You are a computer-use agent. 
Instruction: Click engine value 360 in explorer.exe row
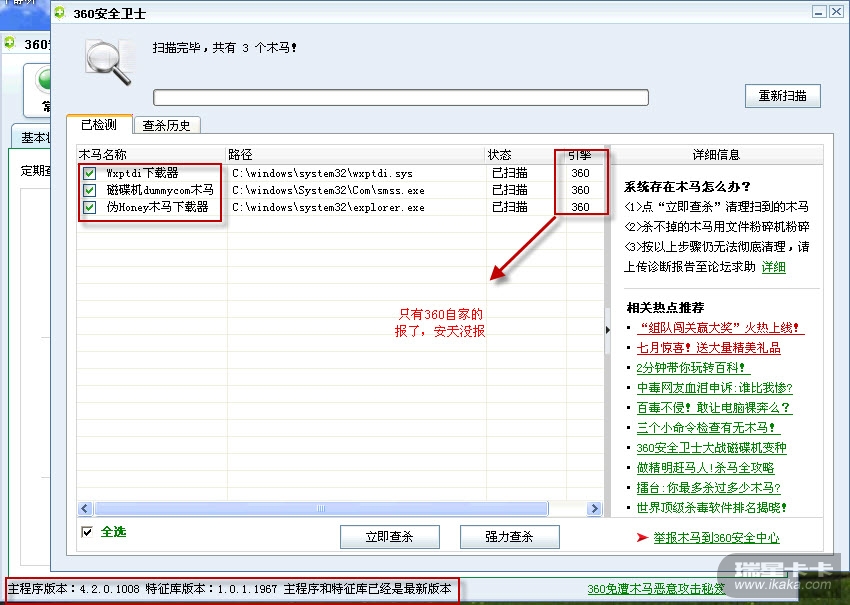click(x=580, y=207)
